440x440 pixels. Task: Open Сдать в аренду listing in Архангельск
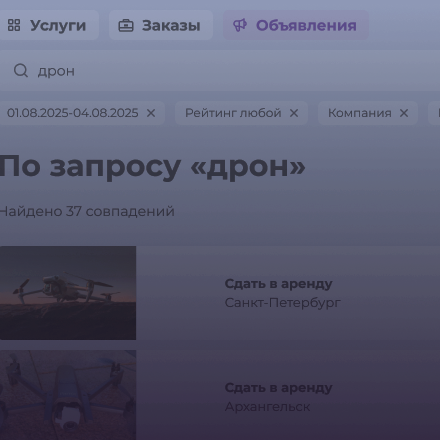(x=279, y=388)
